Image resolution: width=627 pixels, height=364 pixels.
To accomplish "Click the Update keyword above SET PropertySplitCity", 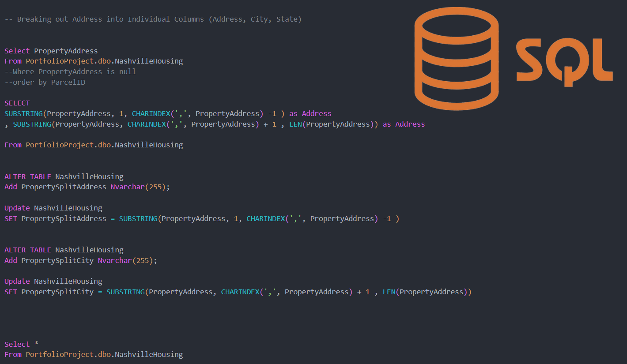I will [x=17, y=281].
